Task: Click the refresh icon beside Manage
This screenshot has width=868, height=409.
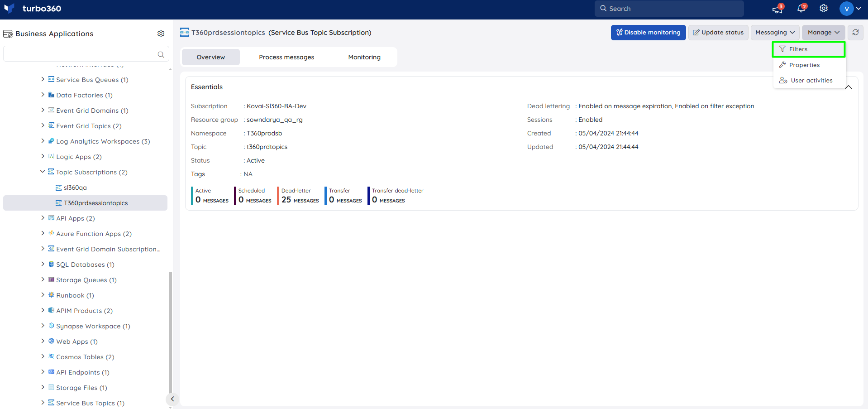Action: pyautogui.click(x=855, y=32)
